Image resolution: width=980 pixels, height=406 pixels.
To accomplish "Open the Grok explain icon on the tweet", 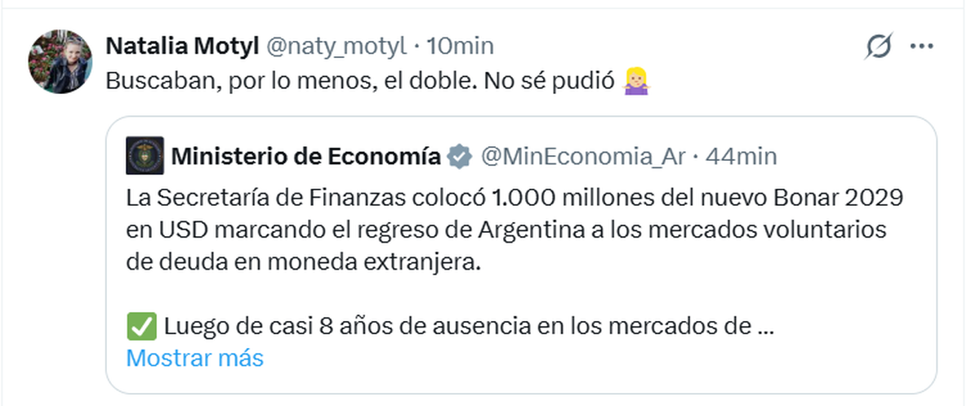I will pyautogui.click(x=878, y=47).
